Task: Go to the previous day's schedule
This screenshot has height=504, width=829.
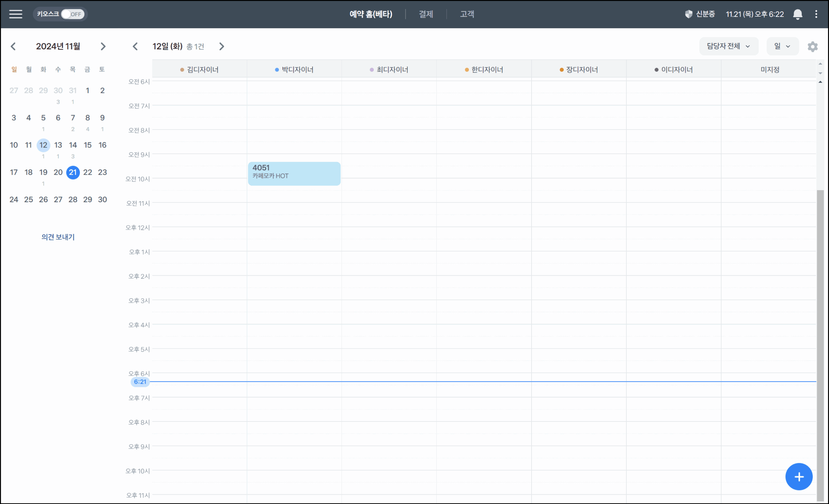Action: pos(135,46)
